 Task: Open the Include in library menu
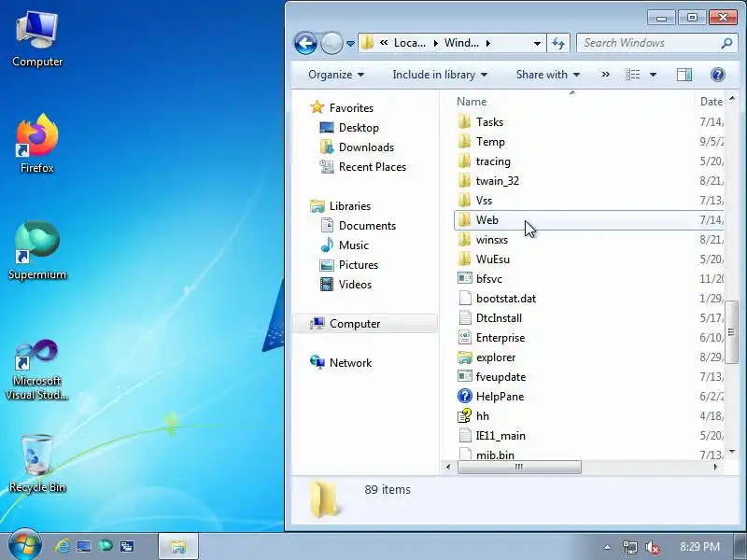tap(439, 75)
